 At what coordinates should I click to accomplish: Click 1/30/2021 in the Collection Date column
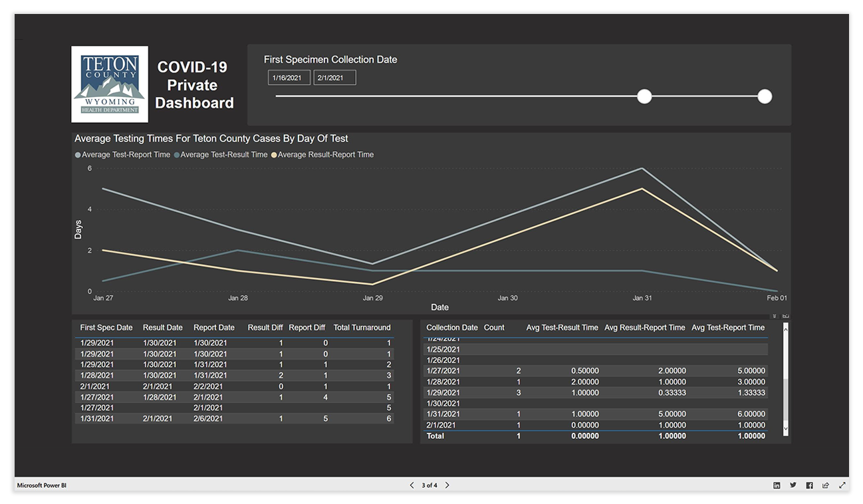click(443, 404)
